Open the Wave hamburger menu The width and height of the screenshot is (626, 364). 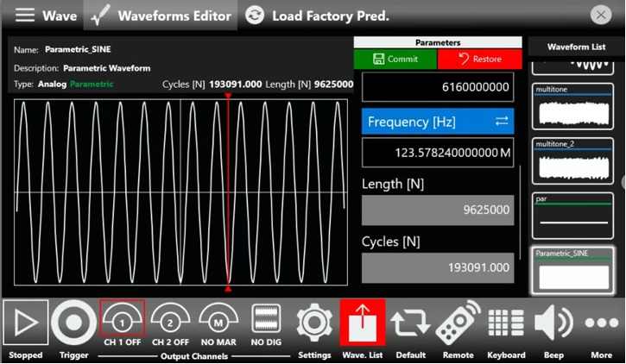(26, 16)
